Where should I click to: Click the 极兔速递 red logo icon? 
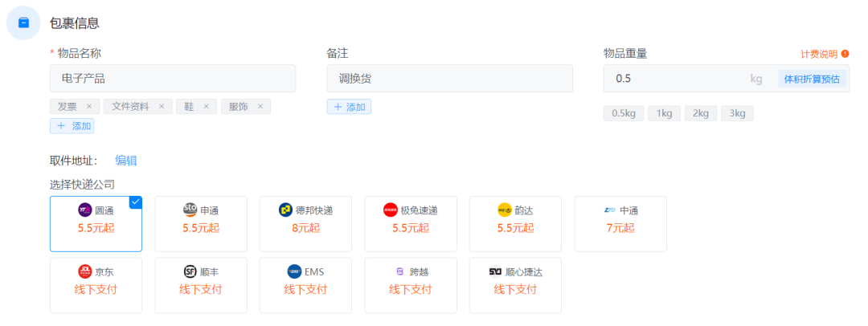coord(391,210)
